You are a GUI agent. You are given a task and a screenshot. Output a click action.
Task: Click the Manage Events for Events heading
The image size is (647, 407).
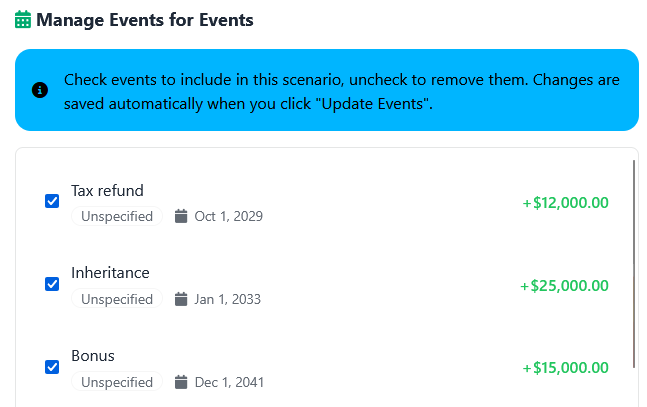pos(145,20)
